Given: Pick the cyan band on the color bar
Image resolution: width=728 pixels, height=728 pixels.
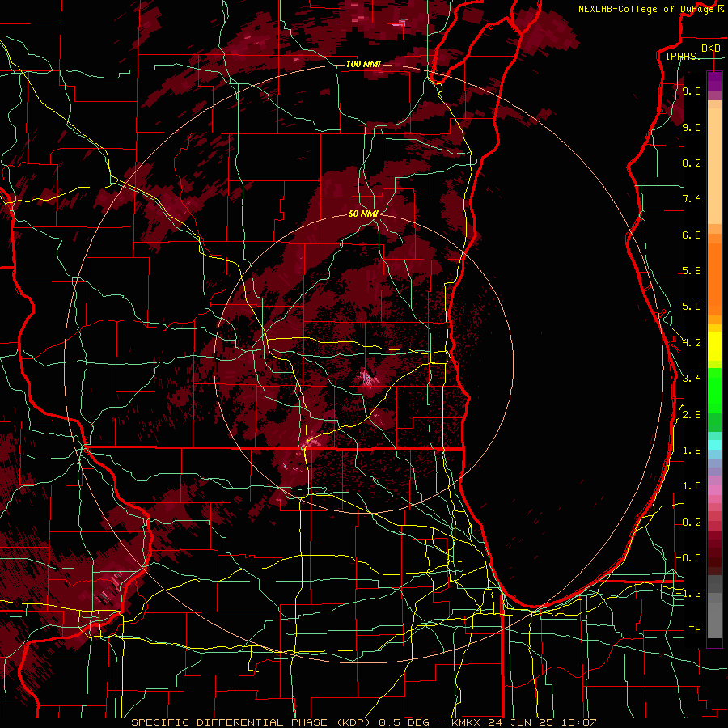Looking at the screenshot, I should click(714, 445).
